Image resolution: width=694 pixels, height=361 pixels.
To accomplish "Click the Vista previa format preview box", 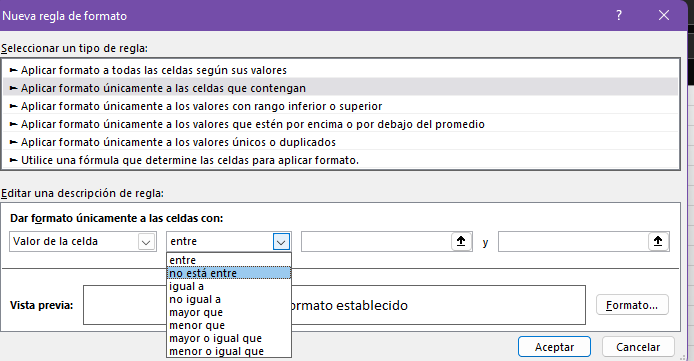I will pyautogui.click(x=334, y=305).
